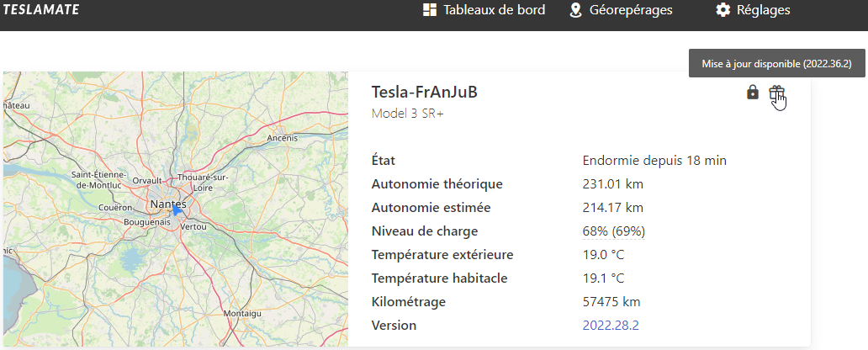
Task: Open the Réglages settings page
Action: (x=753, y=10)
